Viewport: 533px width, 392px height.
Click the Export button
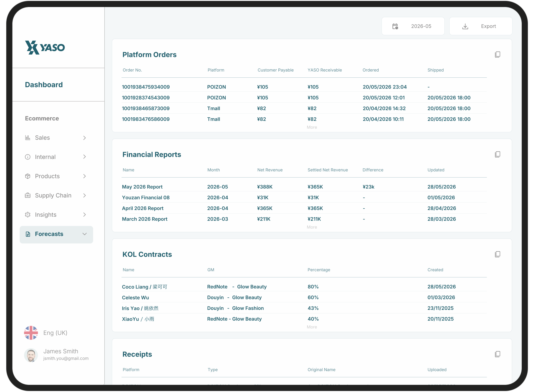(481, 26)
